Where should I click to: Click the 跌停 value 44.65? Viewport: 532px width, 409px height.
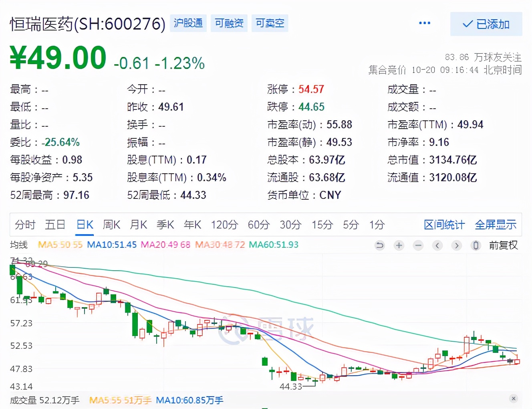311,107
